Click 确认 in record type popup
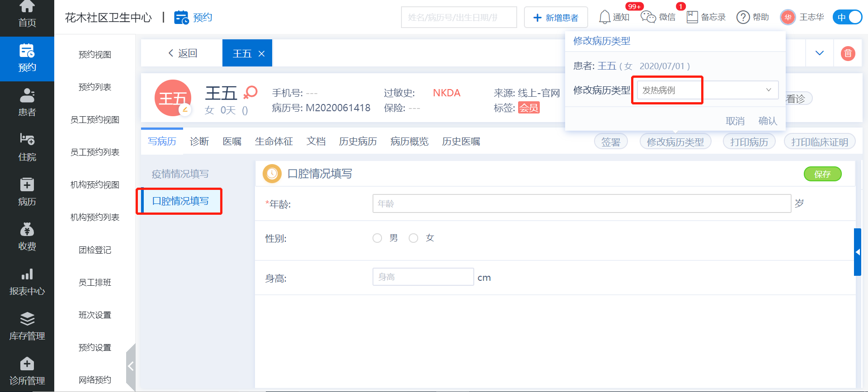Image resolution: width=868 pixels, height=392 pixels. pyautogui.click(x=768, y=121)
